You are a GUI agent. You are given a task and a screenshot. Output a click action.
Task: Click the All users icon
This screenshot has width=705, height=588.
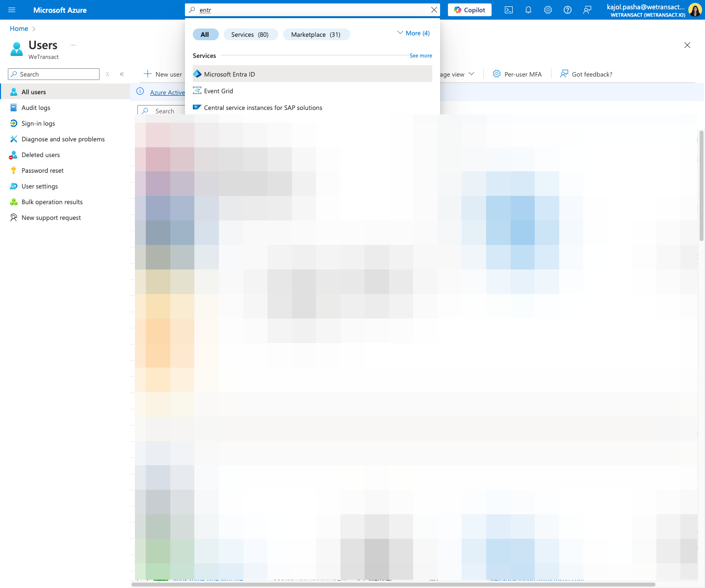(14, 92)
